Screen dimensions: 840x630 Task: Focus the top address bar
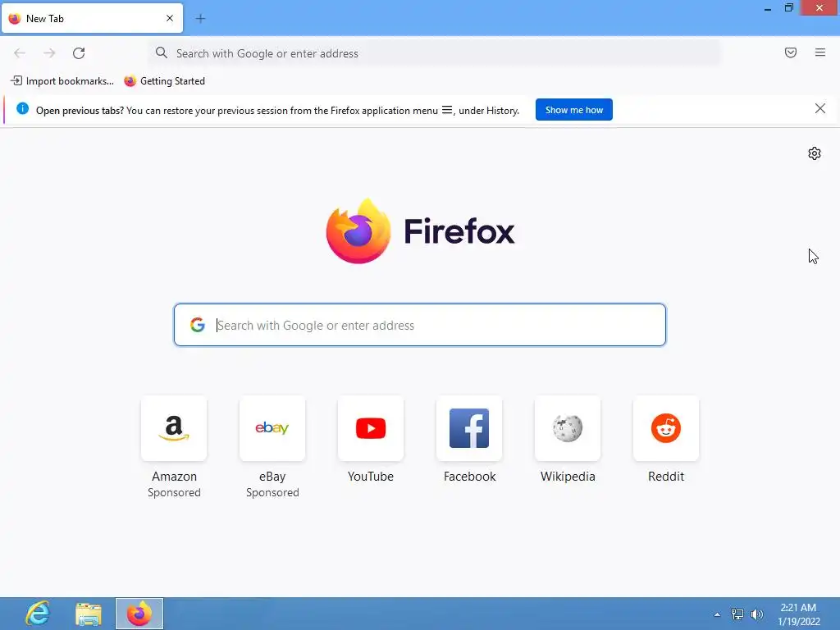coord(434,53)
